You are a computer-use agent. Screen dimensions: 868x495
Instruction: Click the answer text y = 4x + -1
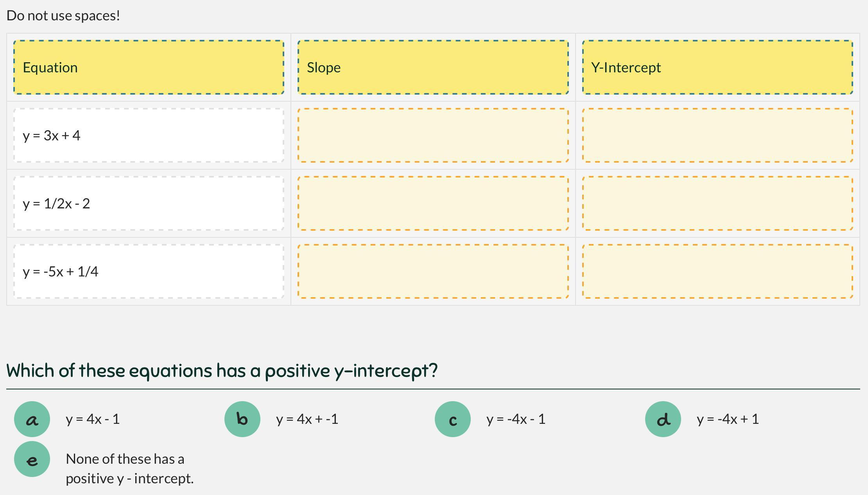pyautogui.click(x=307, y=419)
